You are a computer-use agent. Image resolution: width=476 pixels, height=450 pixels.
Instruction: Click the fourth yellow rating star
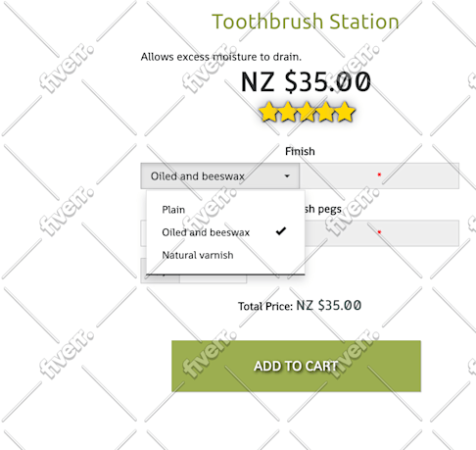tap(326, 112)
